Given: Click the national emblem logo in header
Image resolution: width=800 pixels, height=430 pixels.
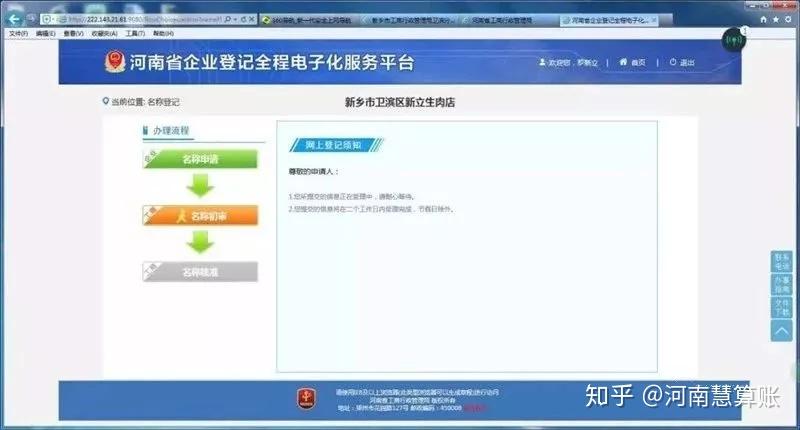Looking at the screenshot, I should pos(115,62).
